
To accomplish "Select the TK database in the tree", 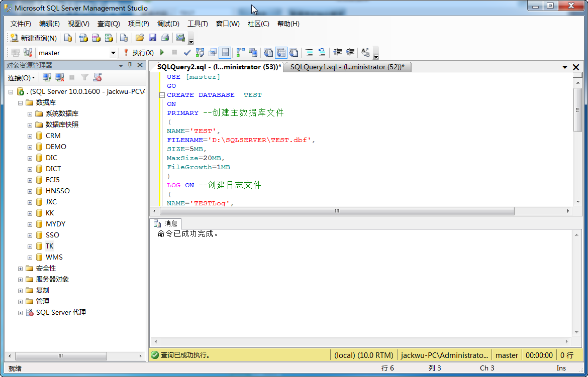I will (x=49, y=246).
